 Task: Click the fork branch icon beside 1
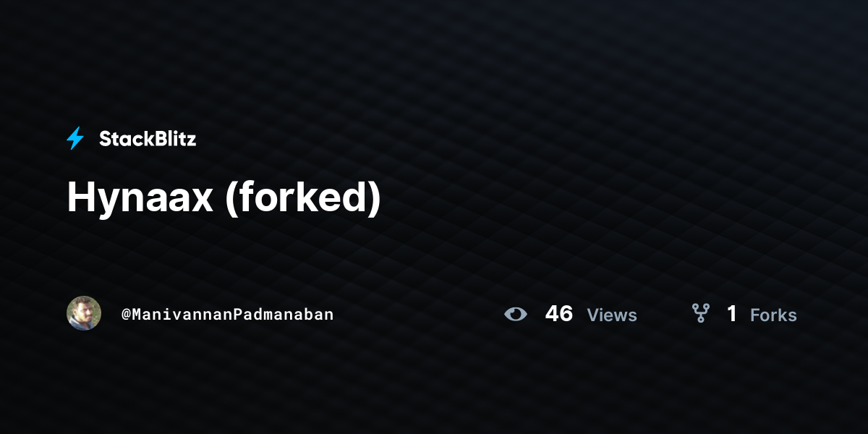coord(700,313)
